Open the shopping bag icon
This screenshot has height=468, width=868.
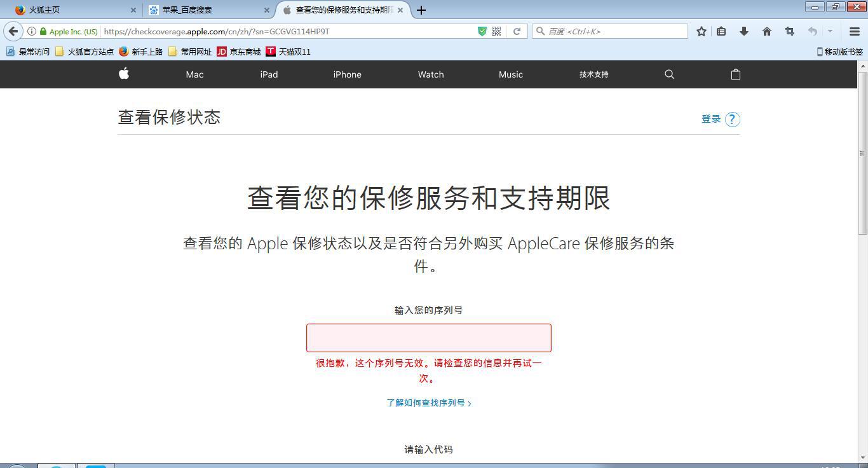(x=735, y=74)
